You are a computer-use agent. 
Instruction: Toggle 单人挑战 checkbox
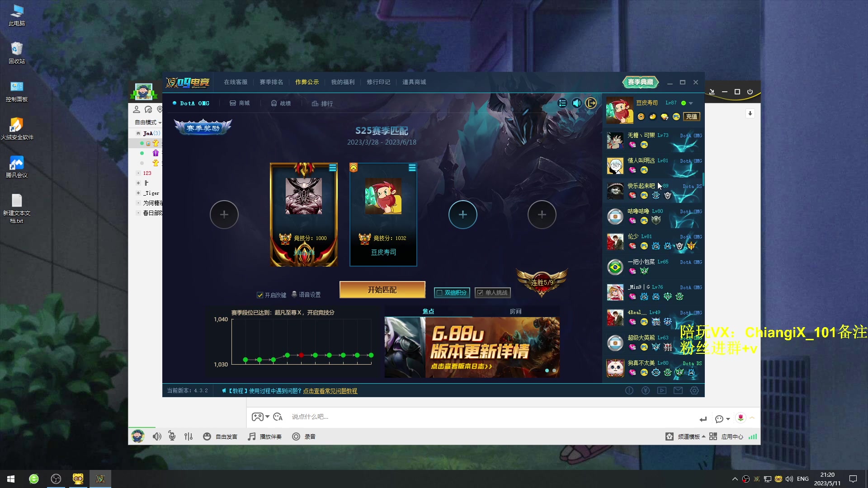click(x=480, y=293)
